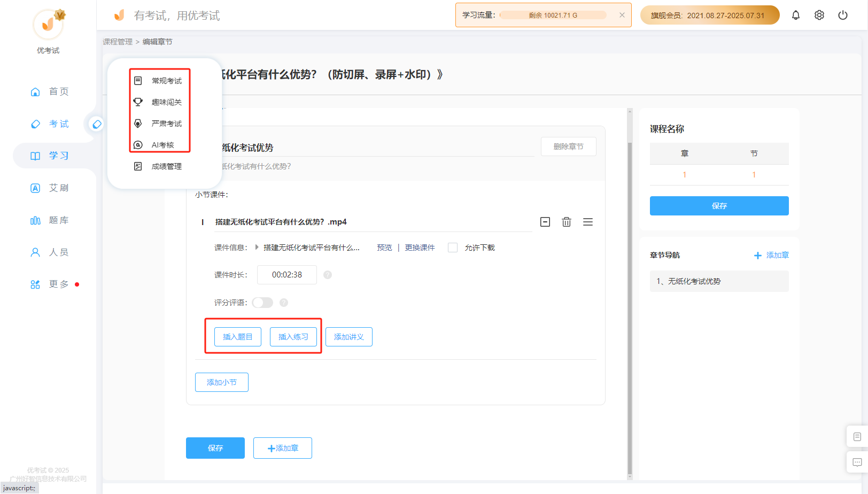Check the 允许下载 checkbox

453,248
